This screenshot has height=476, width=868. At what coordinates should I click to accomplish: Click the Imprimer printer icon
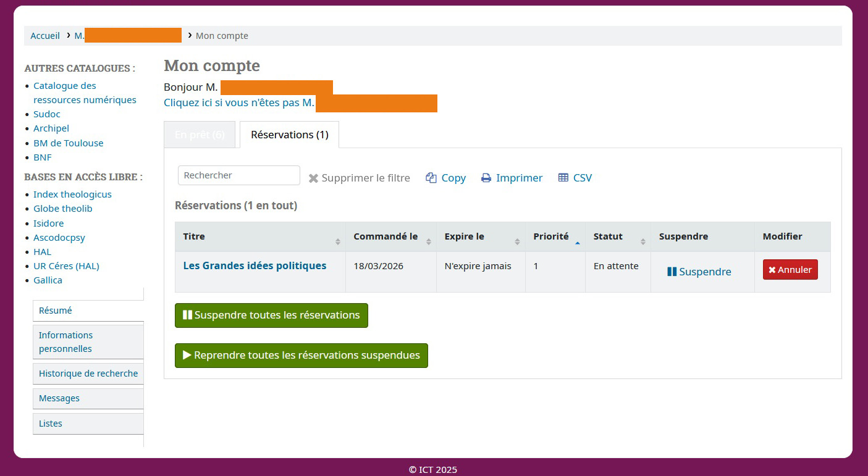pyautogui.click(x=486, y=178)
